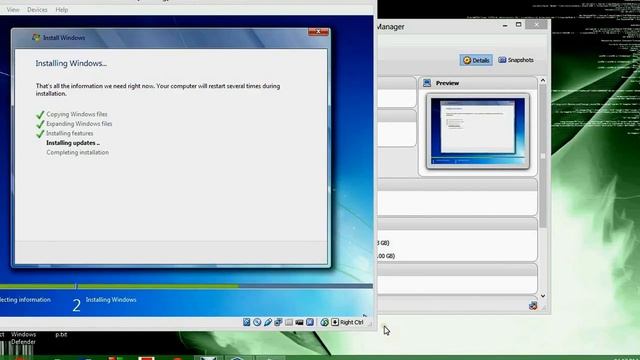Click checkmark beside Expanding Windows files
This screenshot has width=640, height=360.
point(40,124)
